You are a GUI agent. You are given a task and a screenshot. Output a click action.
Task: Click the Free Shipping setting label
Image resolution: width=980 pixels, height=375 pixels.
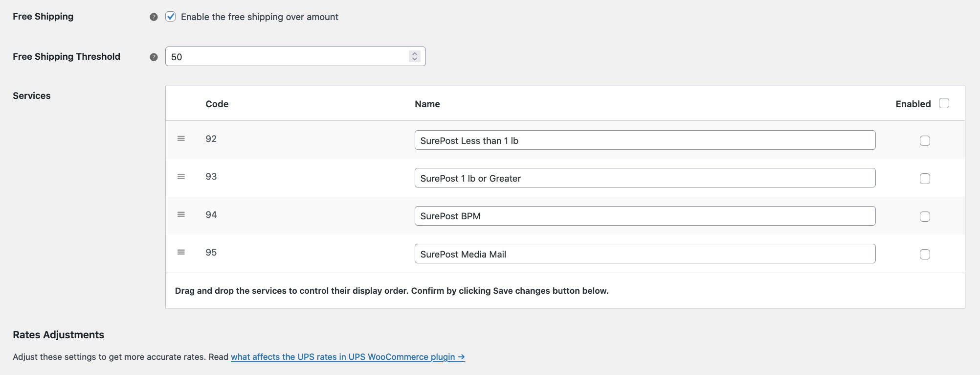tap(43, 17)
